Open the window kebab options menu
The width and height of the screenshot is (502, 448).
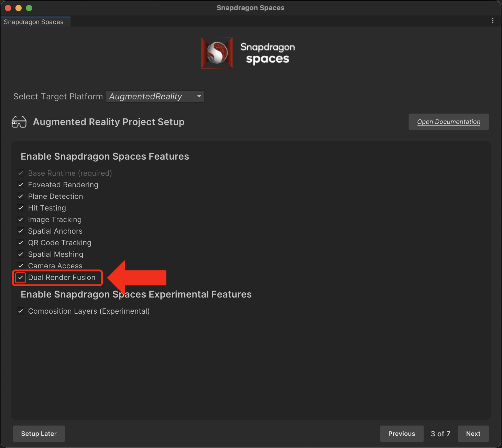click(493, 21)
